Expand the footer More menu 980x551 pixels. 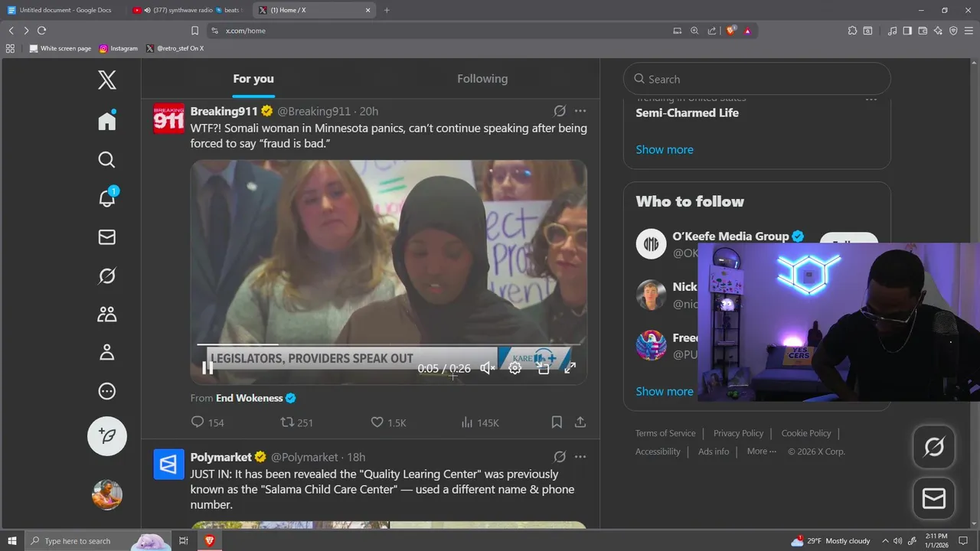coord(762,452)
